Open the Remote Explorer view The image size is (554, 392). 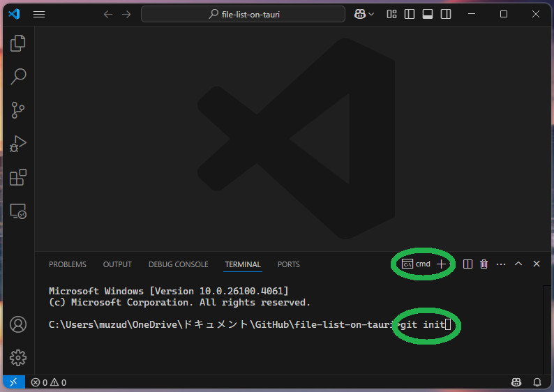17,211
